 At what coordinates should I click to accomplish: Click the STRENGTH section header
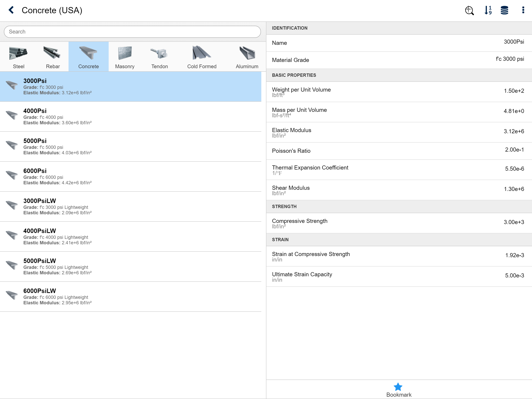(399, 207)
